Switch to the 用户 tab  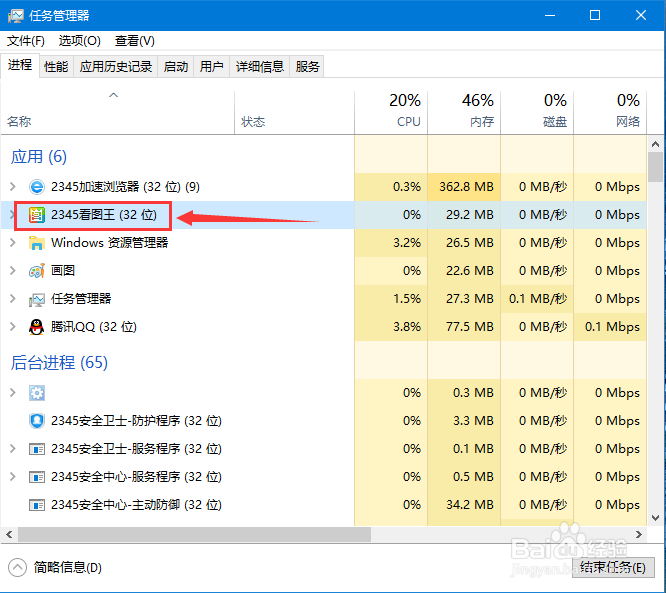point(212,67)
